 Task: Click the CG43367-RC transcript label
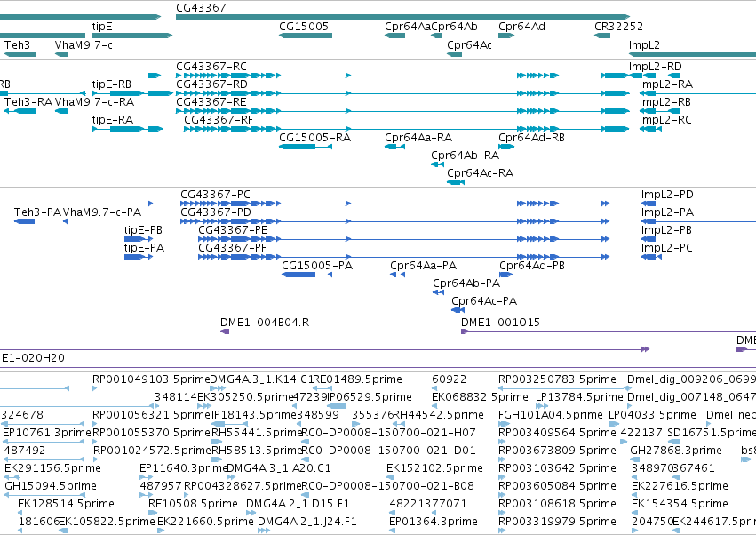pyautogui.click(x=211, y=66)
